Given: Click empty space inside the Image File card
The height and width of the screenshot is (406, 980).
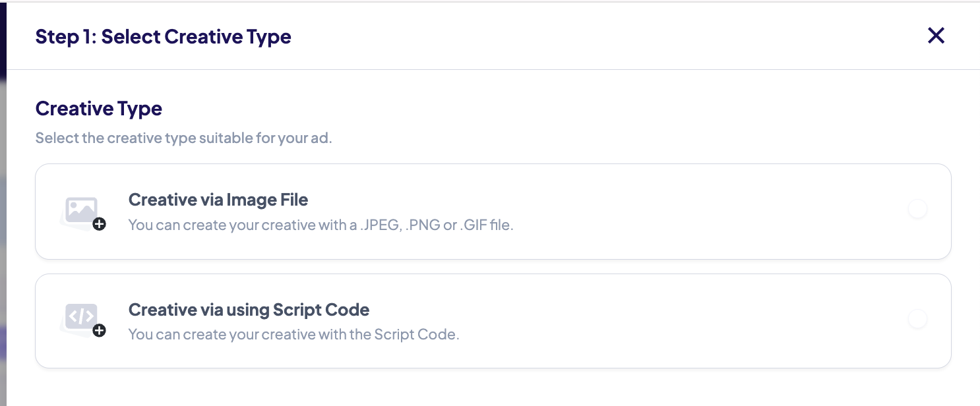Looking at the screenshot, I should tap(659, 211).
